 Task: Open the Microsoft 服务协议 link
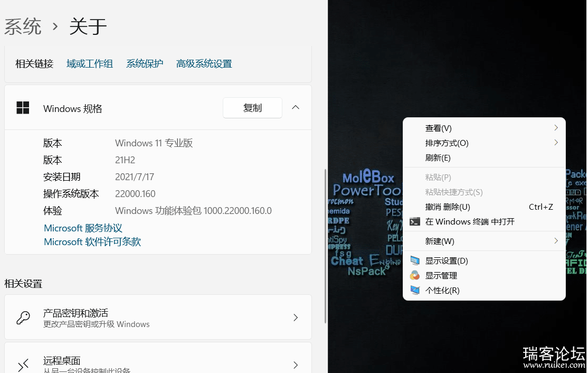[x=83, y=228]
